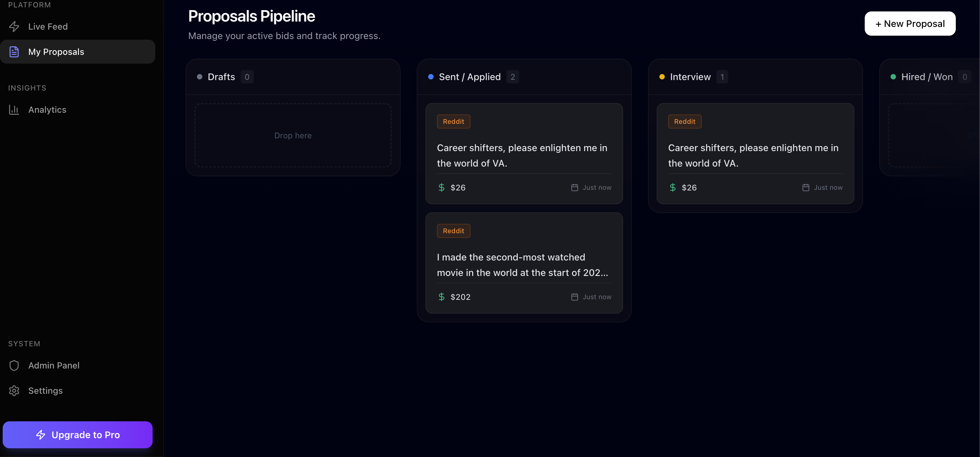The image size is (980, 457).
Task: Click dollar icon on the $202 proposal
Action: (x=441, y=297)
